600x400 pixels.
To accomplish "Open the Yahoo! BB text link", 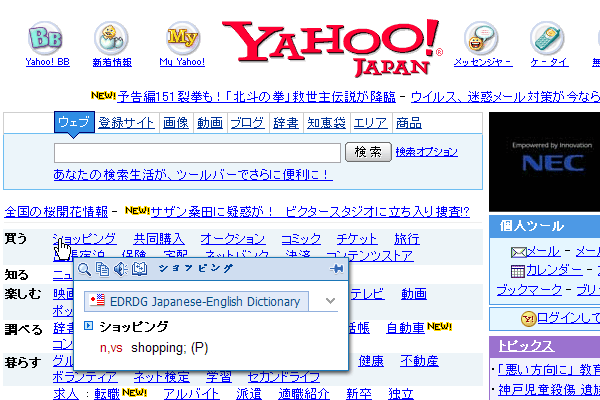I will pyautogui.click(x=47, y=62).
